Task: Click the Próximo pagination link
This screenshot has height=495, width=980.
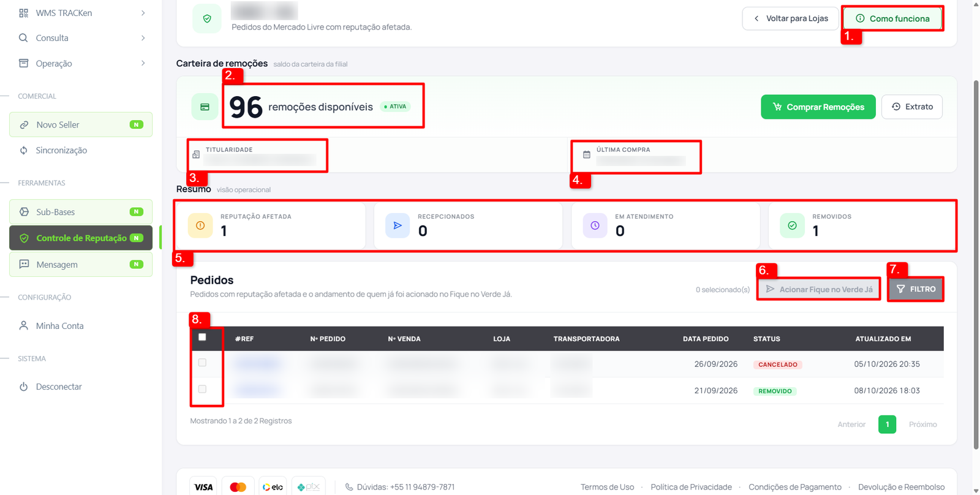Action: [922, 425]
